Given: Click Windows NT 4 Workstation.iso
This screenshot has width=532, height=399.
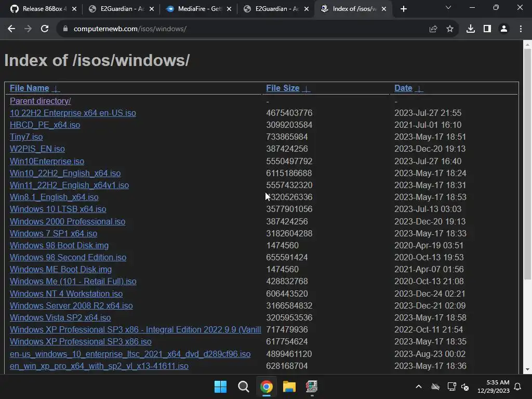Looking at the screenshot, I should 66,294.
